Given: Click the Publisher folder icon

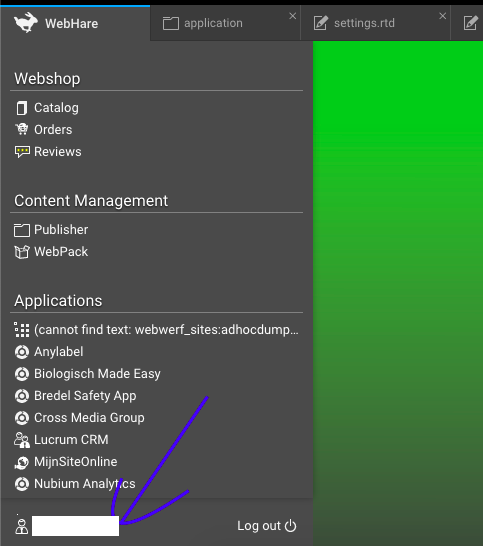Looking at the screenshot, I should coord(22,230).
